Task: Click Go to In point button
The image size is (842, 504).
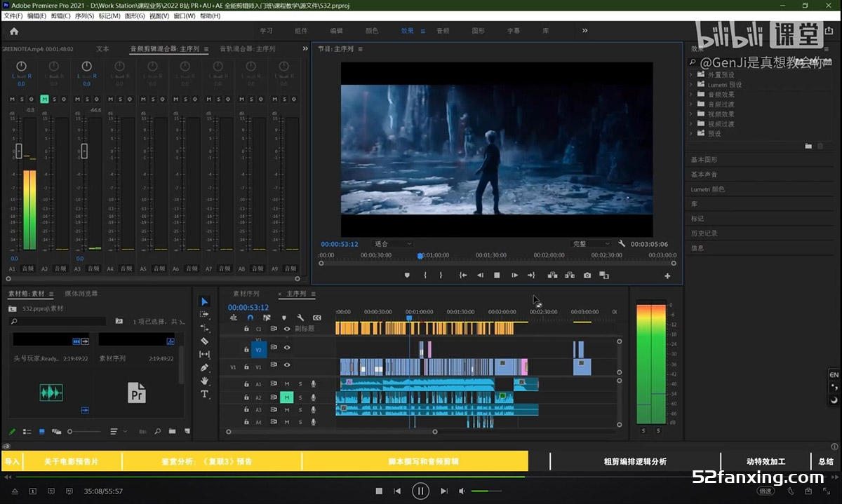Action: click(x=463, y=275)
